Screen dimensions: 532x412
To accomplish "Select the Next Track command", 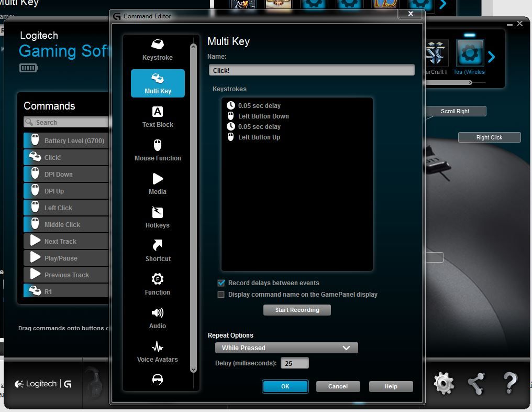I will click(x=66, y=241).
